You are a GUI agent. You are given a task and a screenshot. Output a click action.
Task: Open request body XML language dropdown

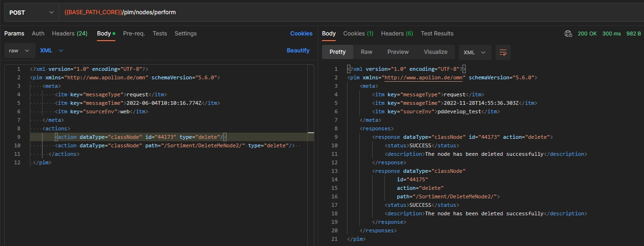pos(52,51)
